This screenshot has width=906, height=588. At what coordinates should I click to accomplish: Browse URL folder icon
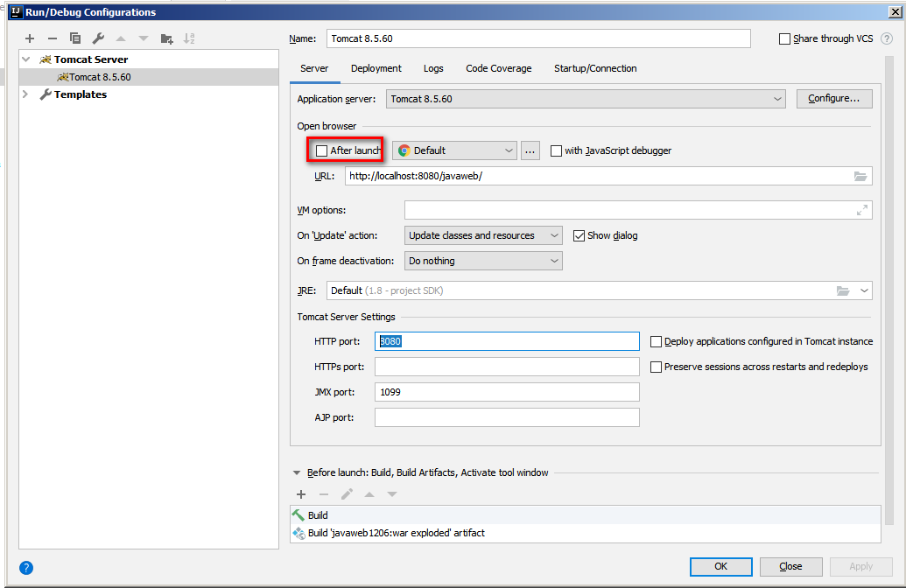pyautogui.click(x=860, y=176)
